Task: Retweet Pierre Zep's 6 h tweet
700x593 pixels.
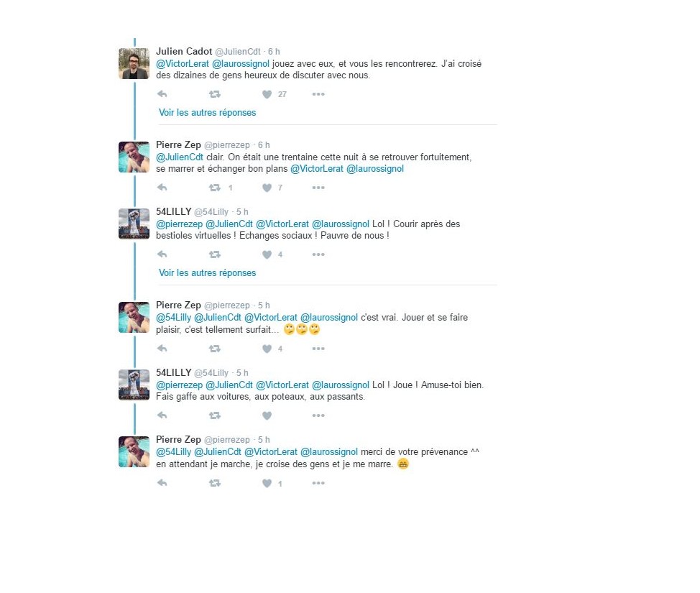Action: pos(215,188)
